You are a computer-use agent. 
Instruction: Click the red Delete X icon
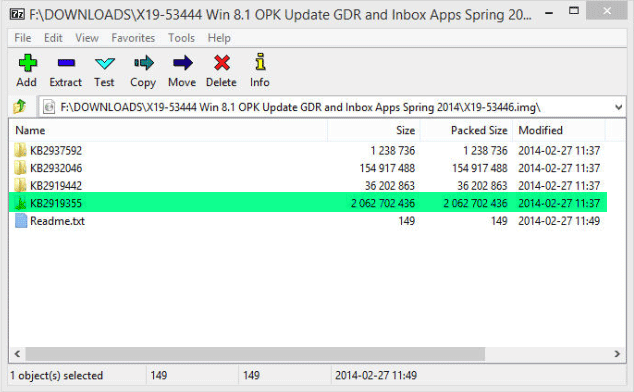pyautogui.click(x=222, y=63)
